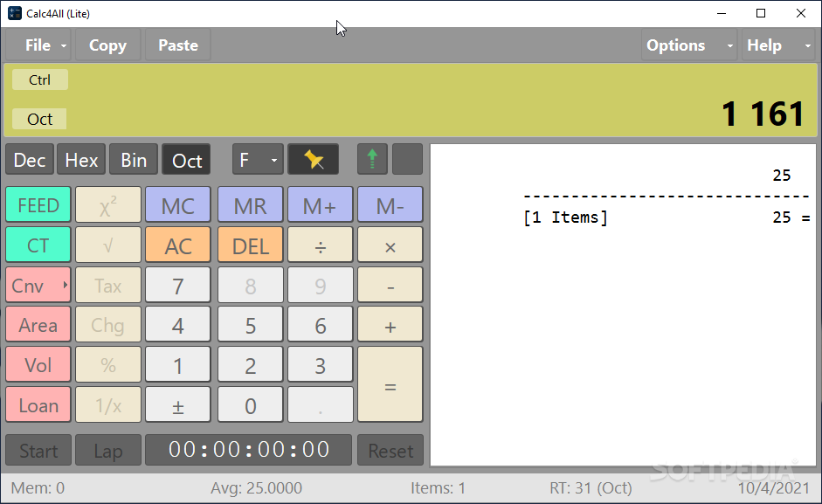The width and height of the screenshot is (822, 504).
Task: Click the Oct label in the display
Action: 39,119
